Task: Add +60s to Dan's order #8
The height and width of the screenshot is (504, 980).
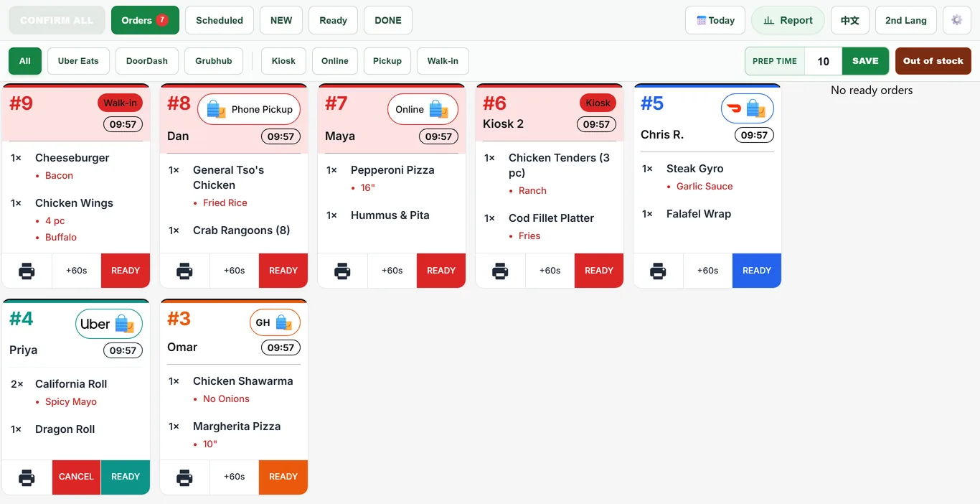Action: pyautogui.click(x=234, y=271)
